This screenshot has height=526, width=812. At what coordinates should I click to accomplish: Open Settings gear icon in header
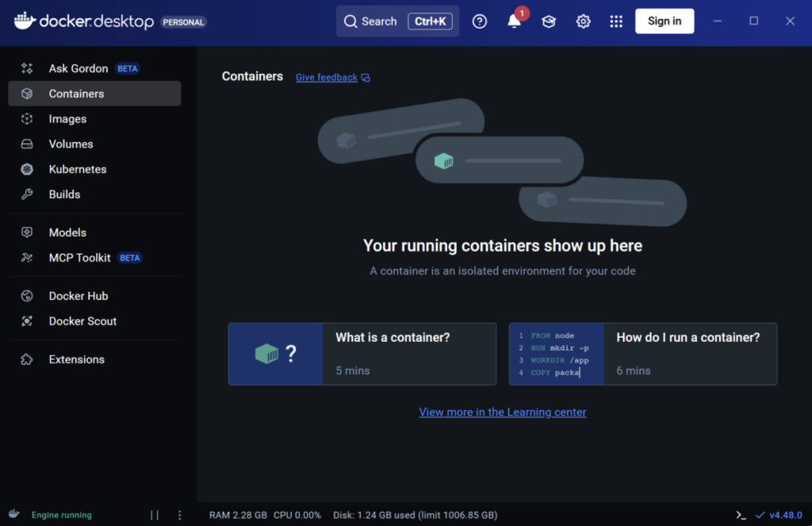click(x=583, y=21)
